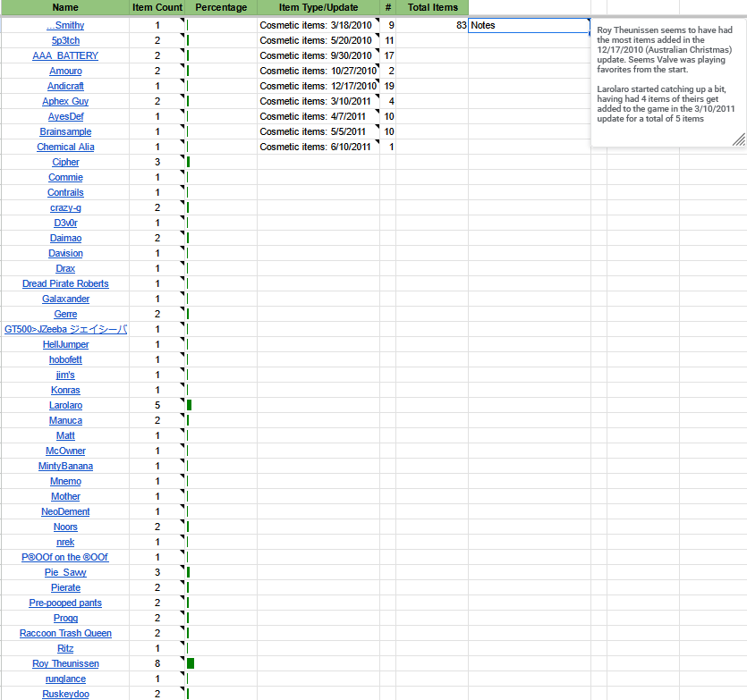Open the Mnemo link
The height and width of the screenshot is (700, 747).
pos(65,482)
